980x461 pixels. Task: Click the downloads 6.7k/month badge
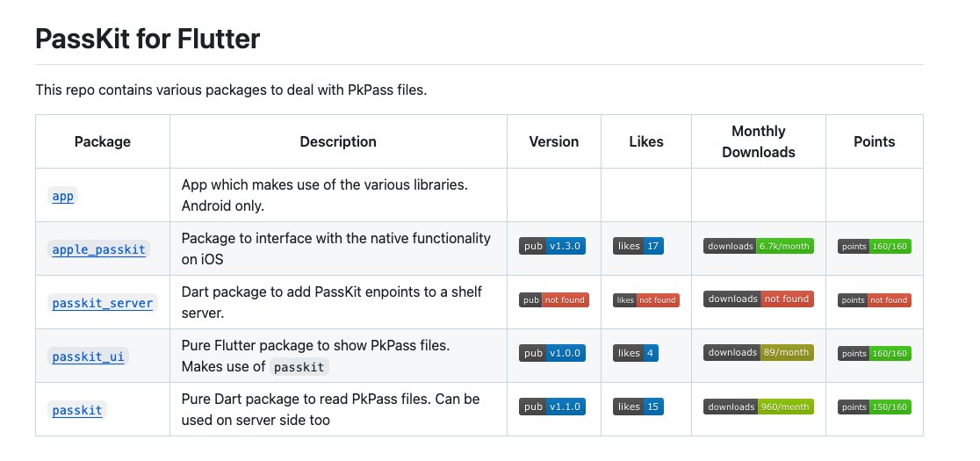point(759,246)
